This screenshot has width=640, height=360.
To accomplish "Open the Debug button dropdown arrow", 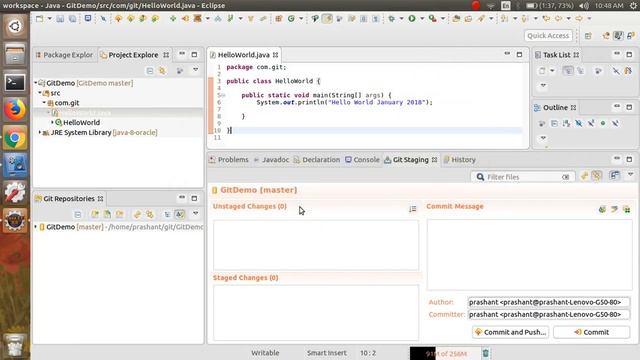I will coord(401,18).
